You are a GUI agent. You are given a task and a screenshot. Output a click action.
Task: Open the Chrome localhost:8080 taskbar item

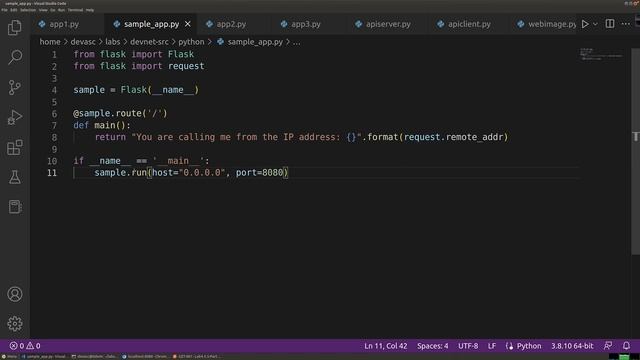coord(145,356)
